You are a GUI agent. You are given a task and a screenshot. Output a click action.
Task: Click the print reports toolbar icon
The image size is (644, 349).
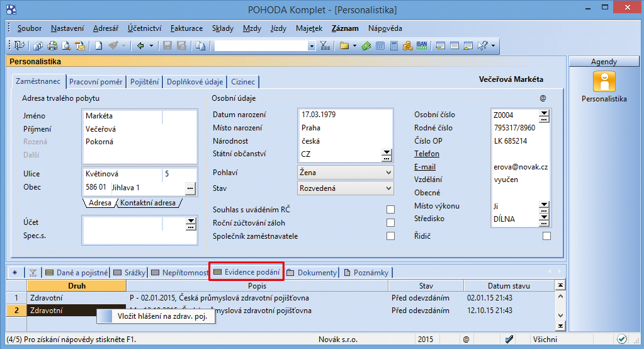[x=38, y=45]
